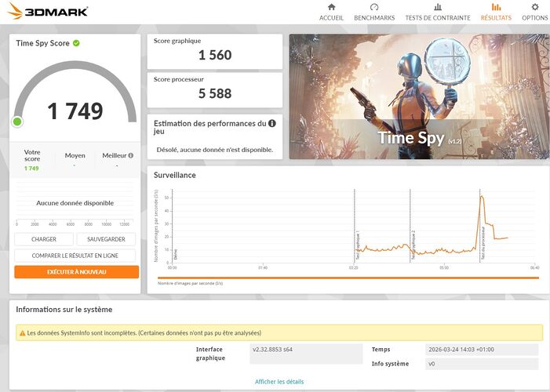Open the Tests de contrainte chart icon
Viewport: 550px width, 392px height.
(x=438, y=7)
